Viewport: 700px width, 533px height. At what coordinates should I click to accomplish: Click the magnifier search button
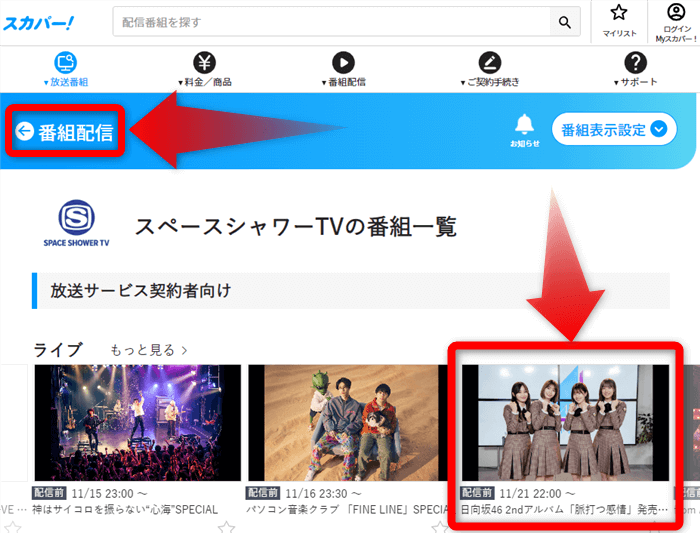click(565, 22)
